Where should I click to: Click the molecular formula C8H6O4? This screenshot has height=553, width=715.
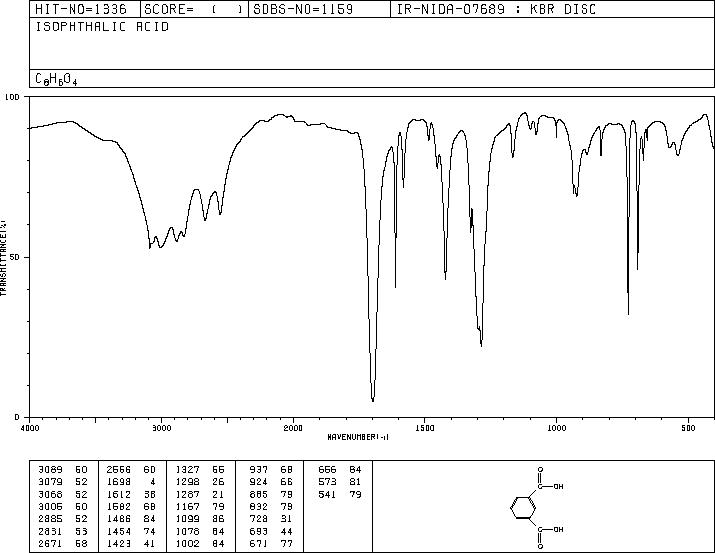click(x=56, y=79)
